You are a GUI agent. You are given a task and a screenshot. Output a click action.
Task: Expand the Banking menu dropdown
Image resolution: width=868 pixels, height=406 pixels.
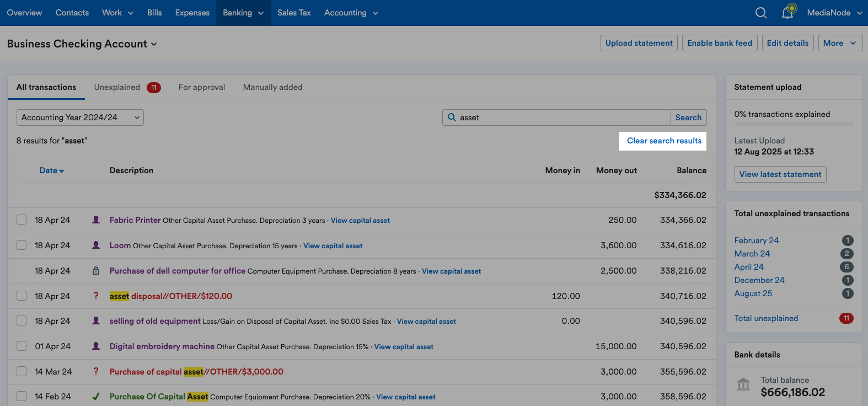(x=243, y=13)
